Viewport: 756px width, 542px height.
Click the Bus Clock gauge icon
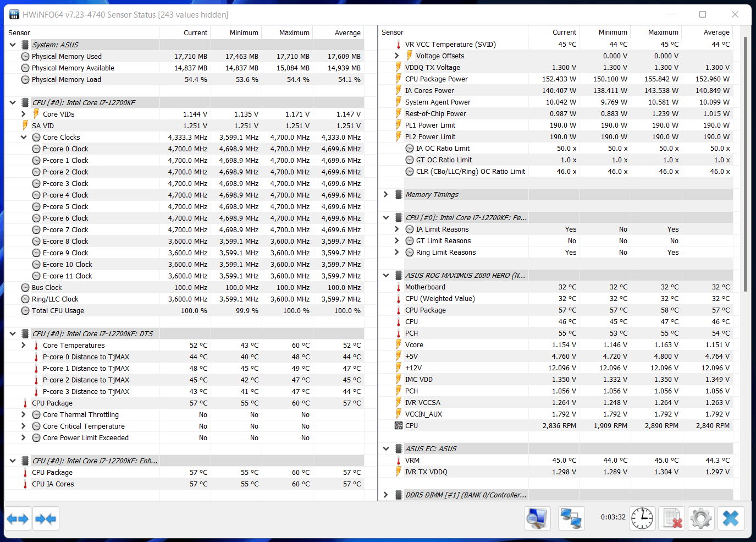tap(25, 288)
